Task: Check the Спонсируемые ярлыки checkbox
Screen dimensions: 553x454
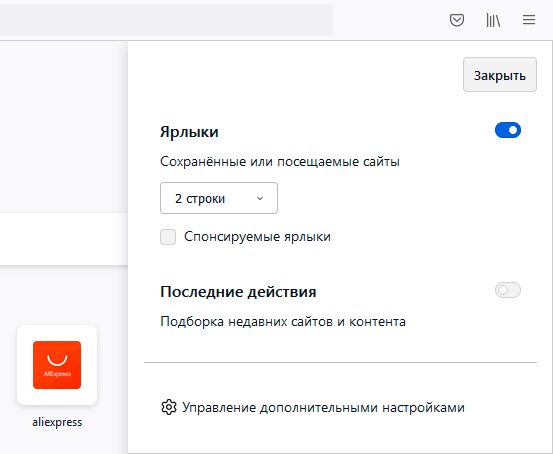Action: [168, 237]
